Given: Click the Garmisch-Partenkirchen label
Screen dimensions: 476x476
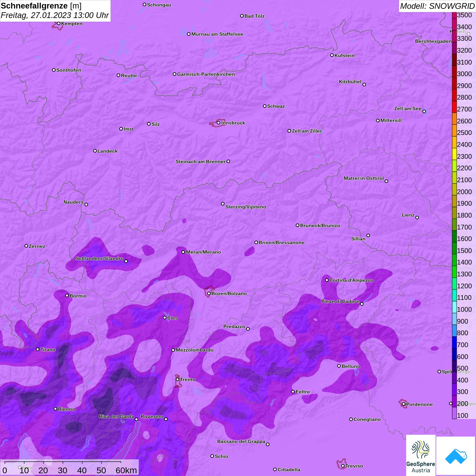Looking at the screenshot, I should tap(206, 74).
